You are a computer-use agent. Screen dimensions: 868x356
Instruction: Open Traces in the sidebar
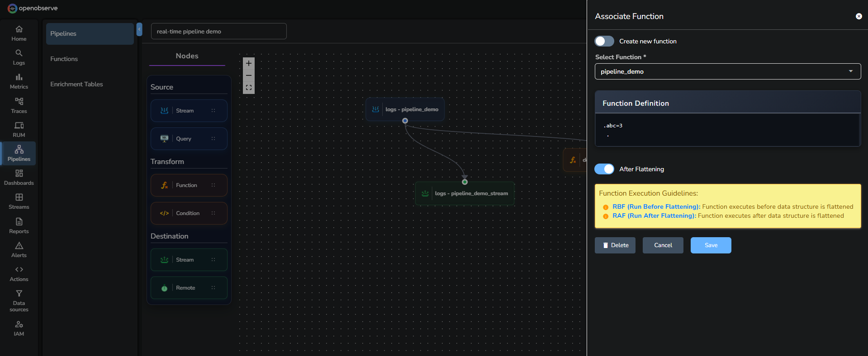[x=19, y=105]
